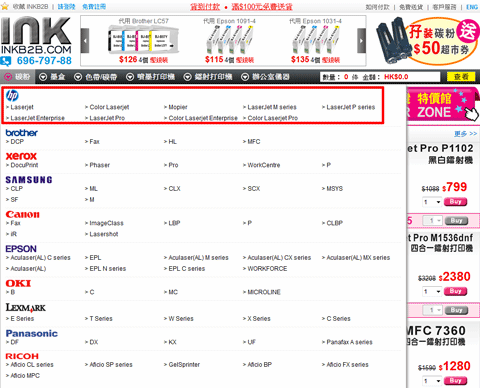
Task: Click the Brother LC57 ink product thumbnail
Action: (x=144, y=41)
